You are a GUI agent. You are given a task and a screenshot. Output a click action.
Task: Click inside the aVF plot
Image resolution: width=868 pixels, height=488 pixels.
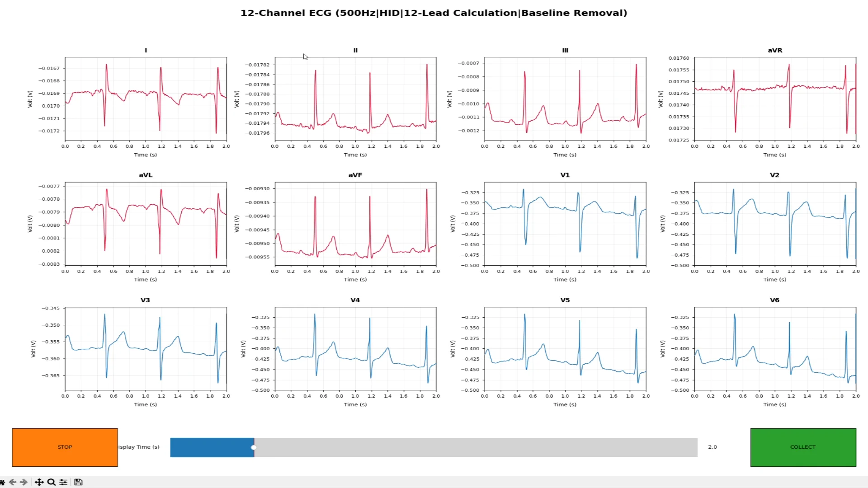coord(355,224)
